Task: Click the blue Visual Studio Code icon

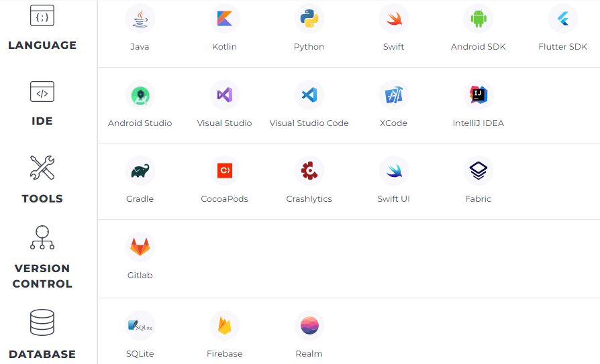Action: 309,95
